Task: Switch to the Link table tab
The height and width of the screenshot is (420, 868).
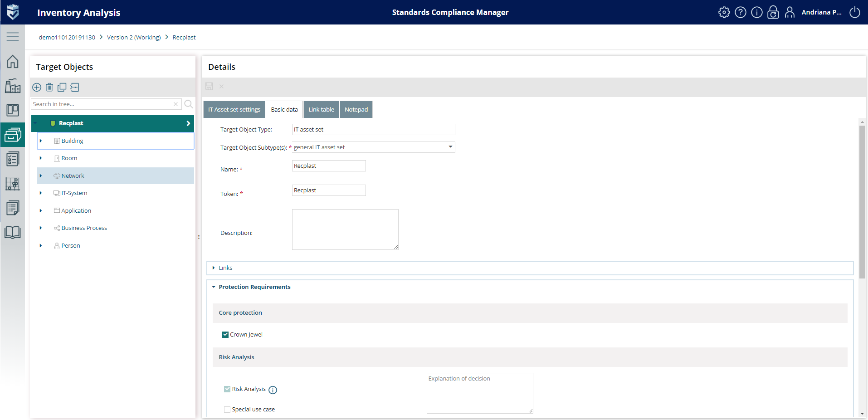Action: tap(321, 109)
